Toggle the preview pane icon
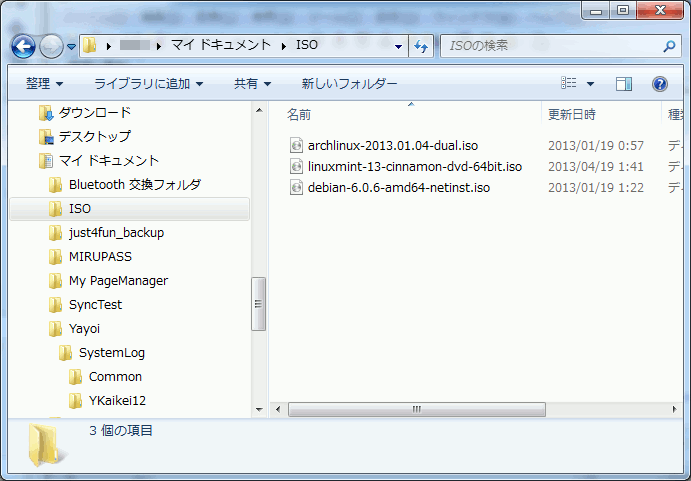Viewport: 691px width, 481px height. pos(624,84)
